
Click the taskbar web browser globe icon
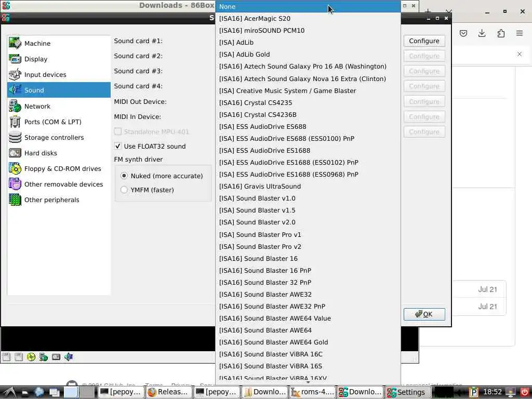pyautogui.click(x=39, y=392)
